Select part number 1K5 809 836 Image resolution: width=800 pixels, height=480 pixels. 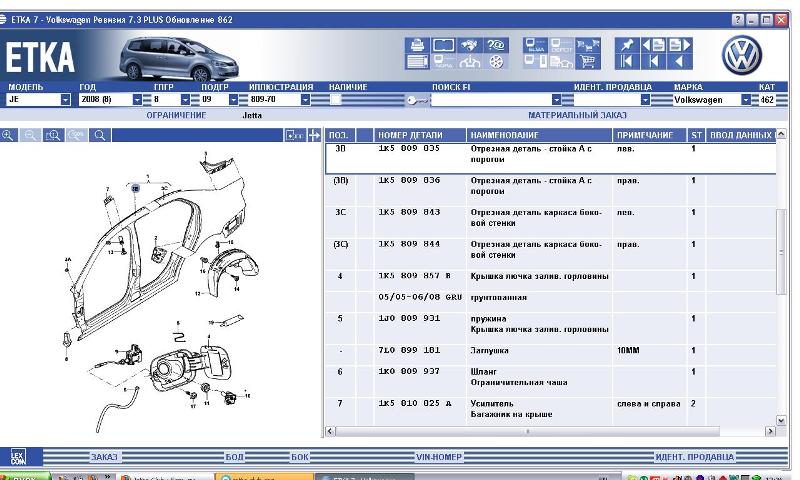(x=409, y=180)
